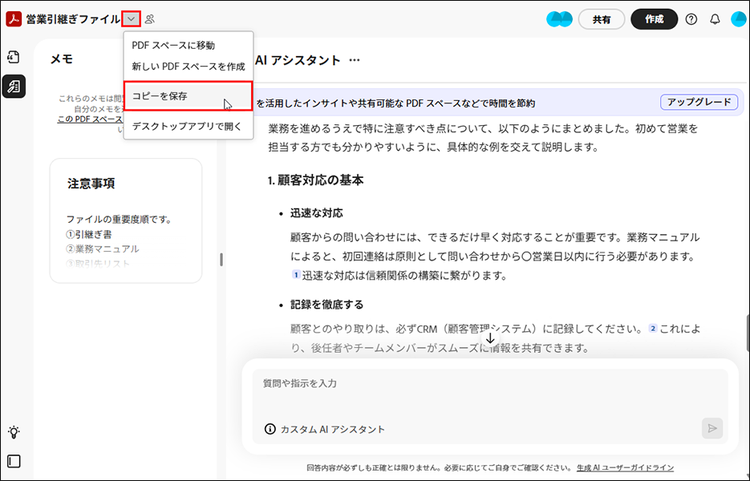Viewport: 750px width, 481px height.
Task: Click the collaborators people icon beside the title
Action: (150, 19)
